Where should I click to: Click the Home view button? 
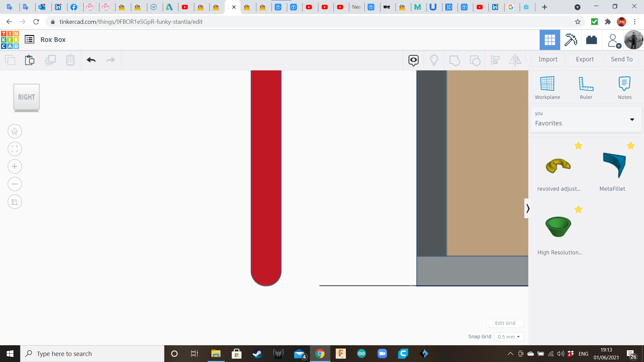click(x=15, y=131)
